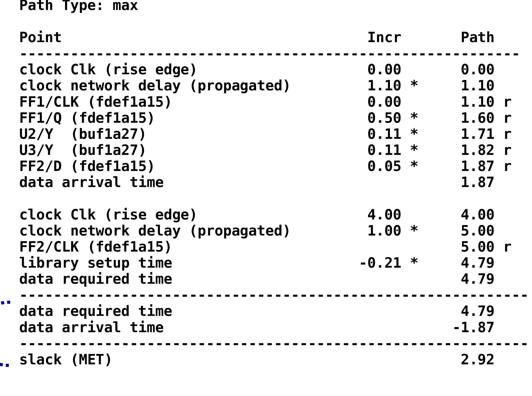Screen dimensions: 532x396
Task: Click the 'Path' column header
Action: [x=477, y=38]
